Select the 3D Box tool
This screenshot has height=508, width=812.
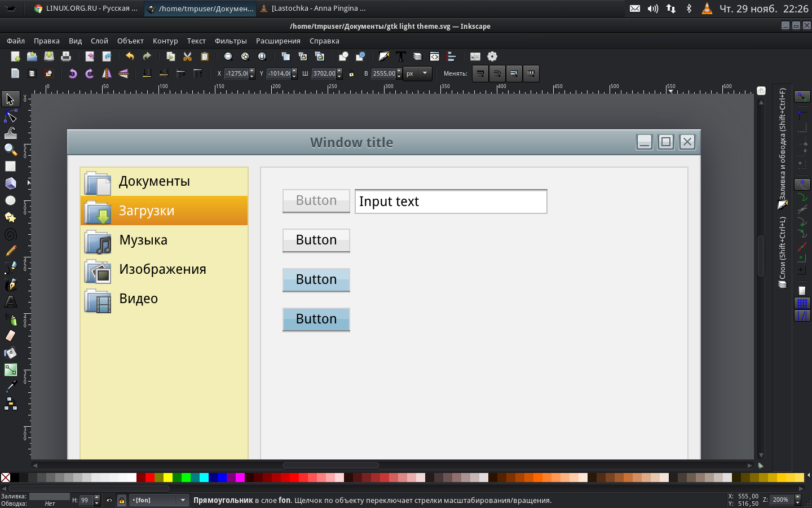coord(10,183)
